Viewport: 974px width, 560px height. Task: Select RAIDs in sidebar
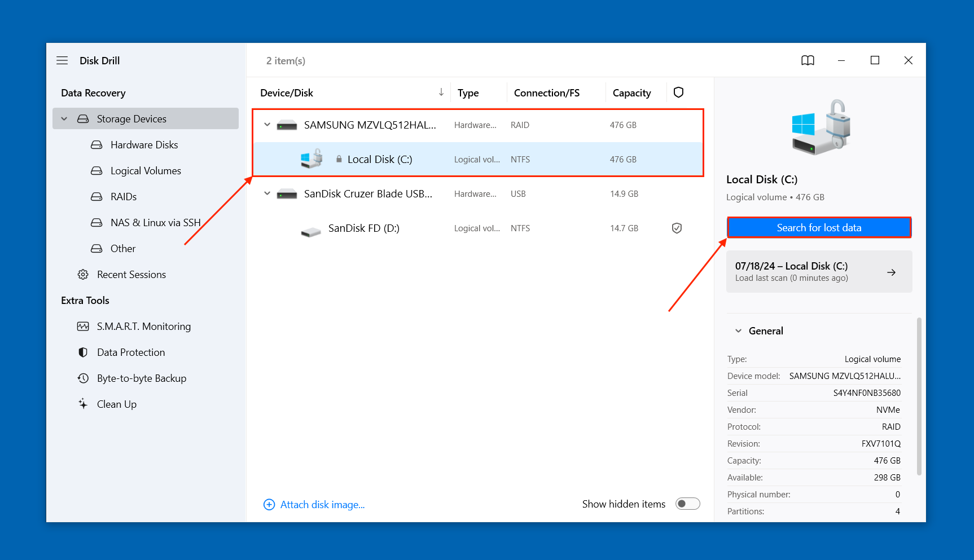[x=124, y=197]
